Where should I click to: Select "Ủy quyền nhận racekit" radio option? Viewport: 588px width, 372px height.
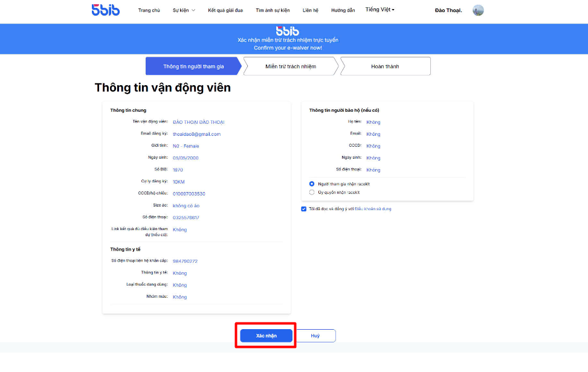pos(312,193)
